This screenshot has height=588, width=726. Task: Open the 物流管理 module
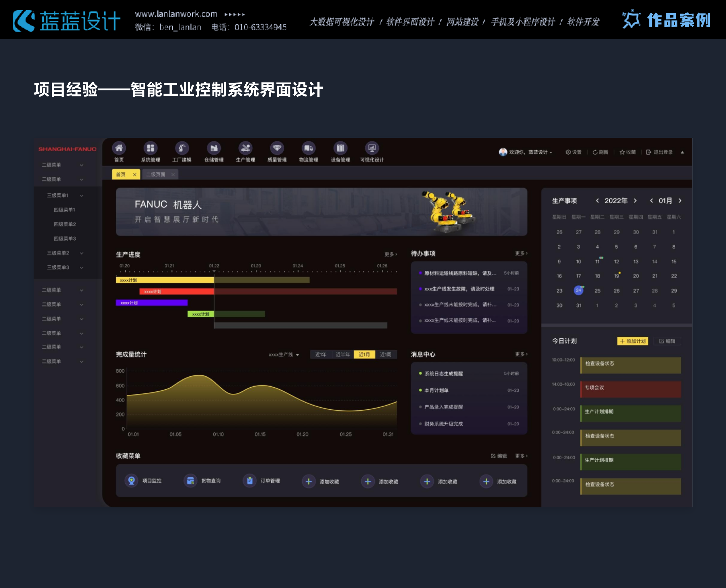[308, 152]
